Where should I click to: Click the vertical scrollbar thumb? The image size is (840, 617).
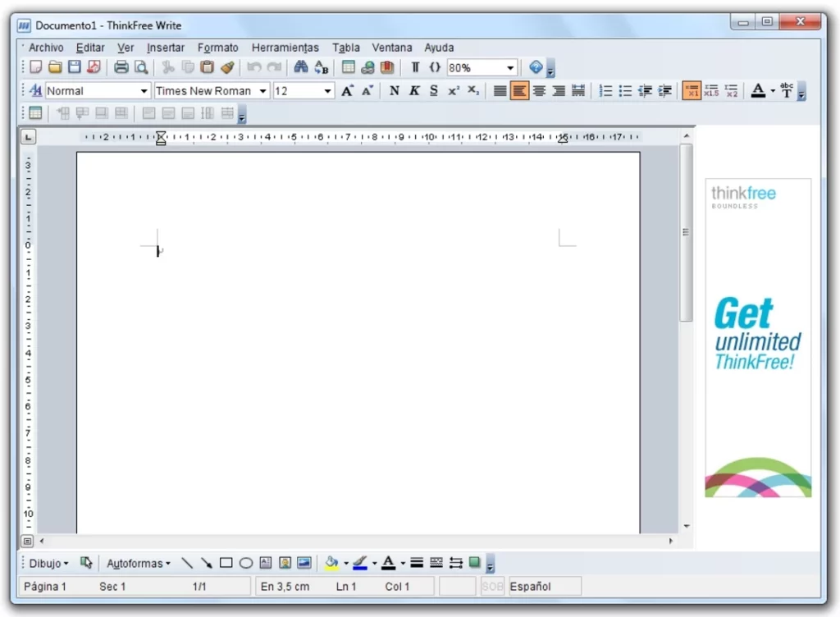pyautogui.click(x=686, y=232)
